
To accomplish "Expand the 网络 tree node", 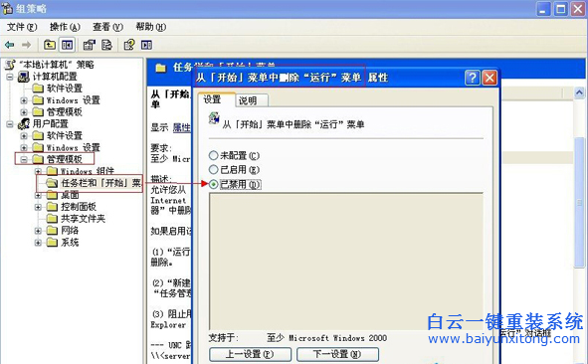I will pos(38,231).
